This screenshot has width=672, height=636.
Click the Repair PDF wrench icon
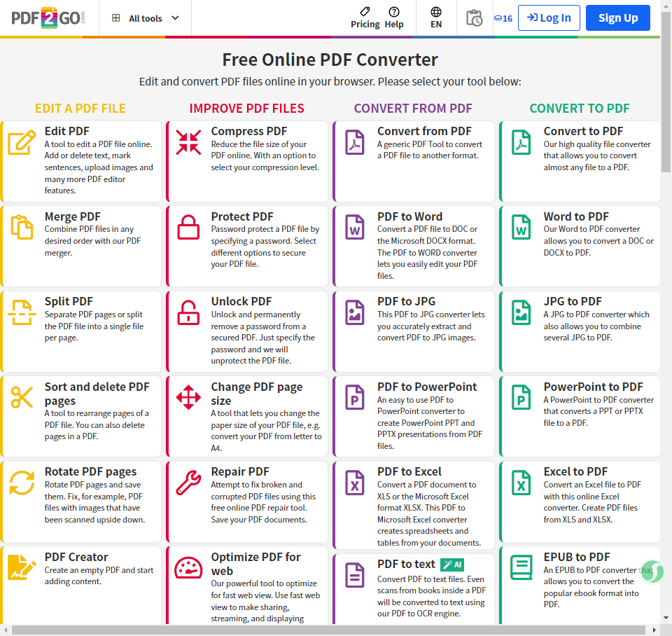coord(188,483)
